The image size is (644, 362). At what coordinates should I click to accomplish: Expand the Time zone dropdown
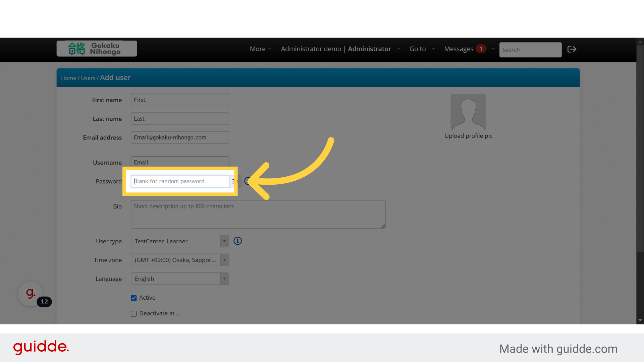pyautogui.click(x=180, y=260)
